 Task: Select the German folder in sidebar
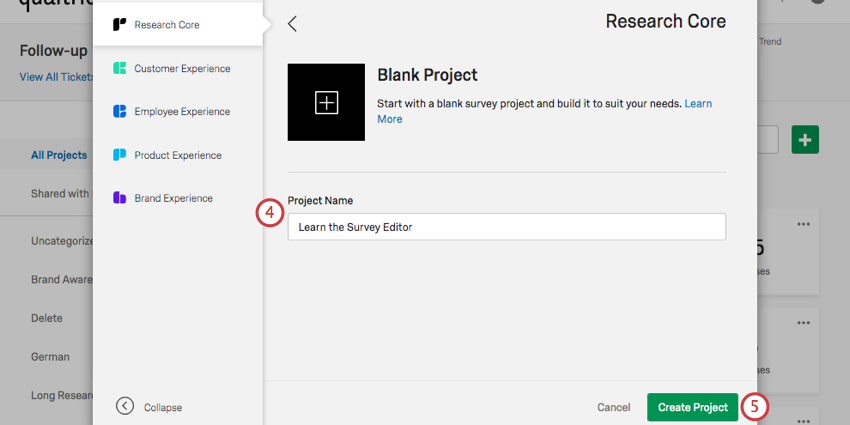pos(50,356)
